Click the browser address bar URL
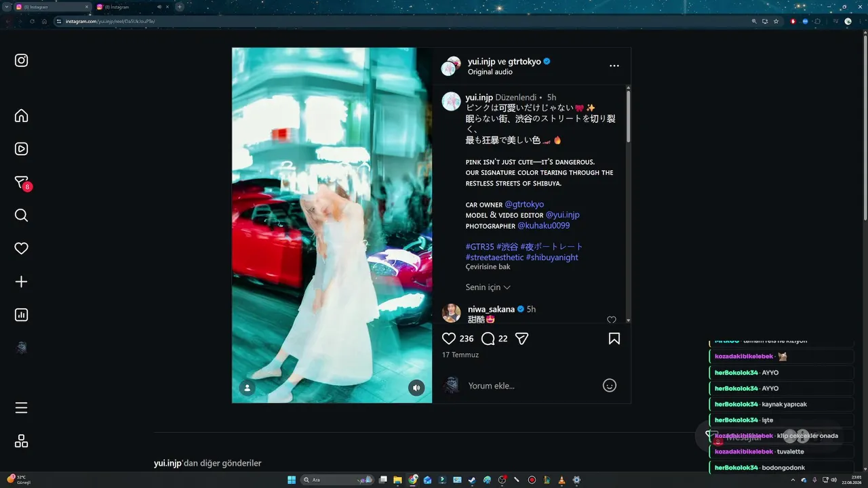868x488 pixels. (x=111, y=21)
